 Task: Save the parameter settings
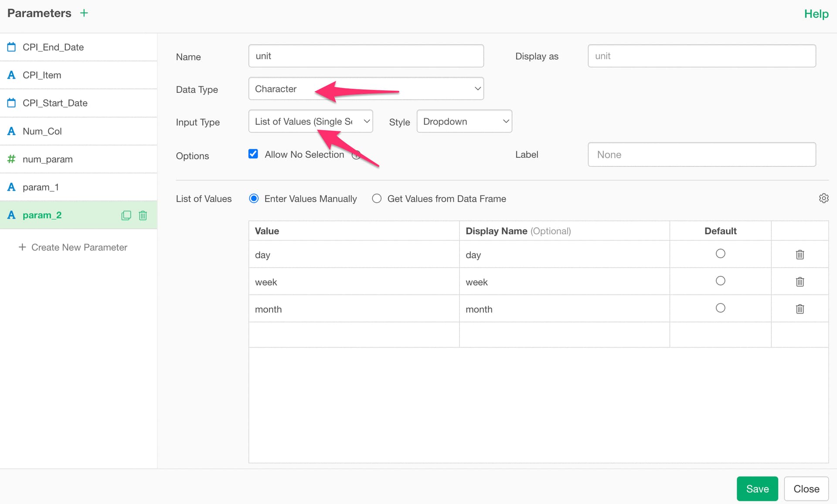pos(757,489)
